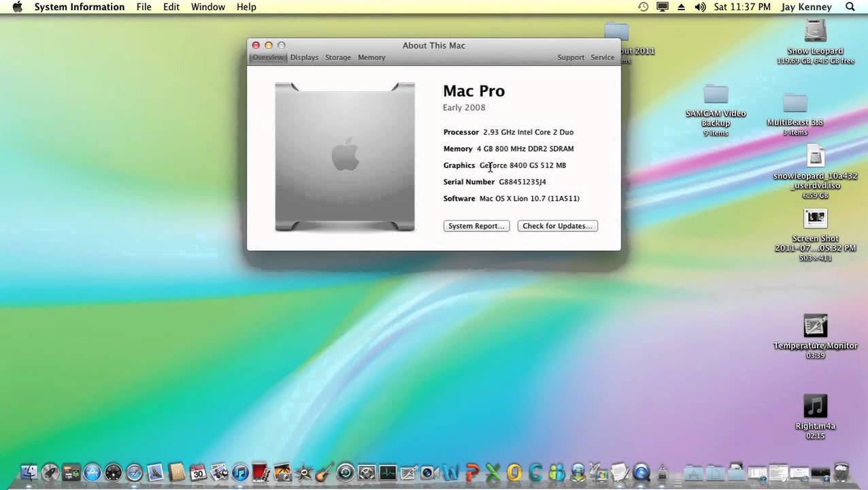Viewport: 868px width, 490px height.
Task: Launch Microsoft Excel X icon
Action: 493,472
